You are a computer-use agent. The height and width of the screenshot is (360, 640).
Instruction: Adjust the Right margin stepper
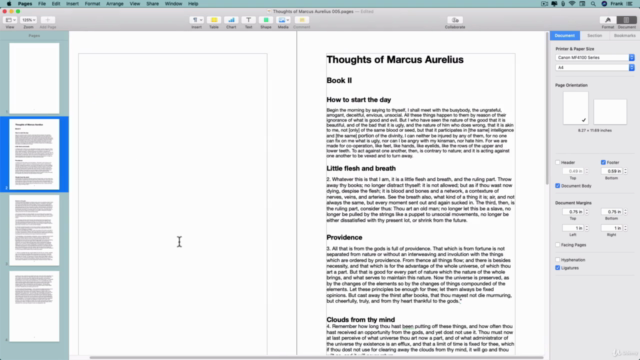tap(625, 228)
